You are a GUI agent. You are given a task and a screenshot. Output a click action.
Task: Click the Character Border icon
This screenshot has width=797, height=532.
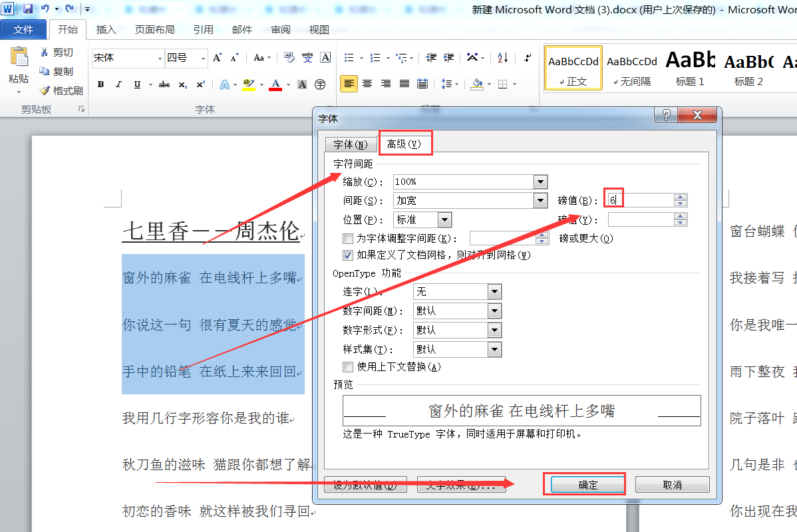pos(326,57)
